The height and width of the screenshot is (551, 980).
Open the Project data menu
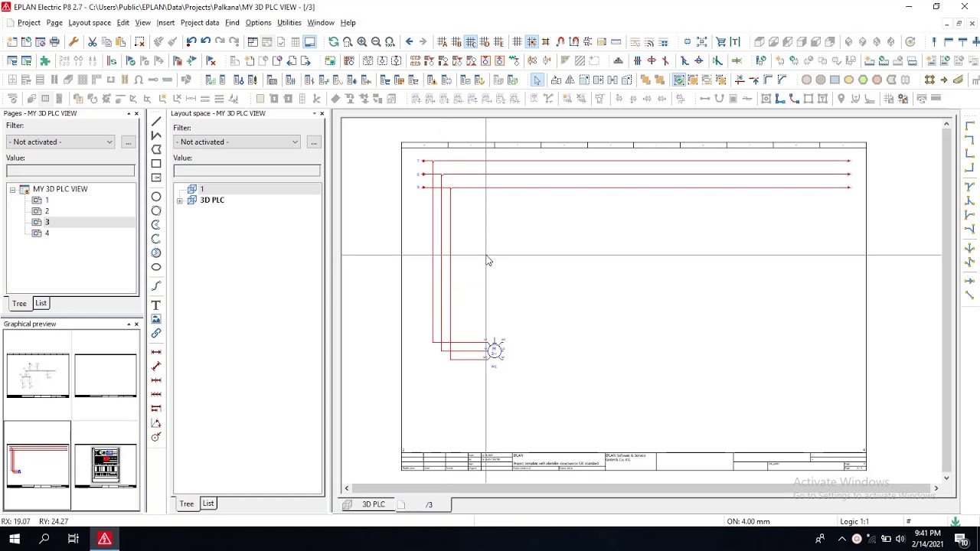tap(200, 23)
